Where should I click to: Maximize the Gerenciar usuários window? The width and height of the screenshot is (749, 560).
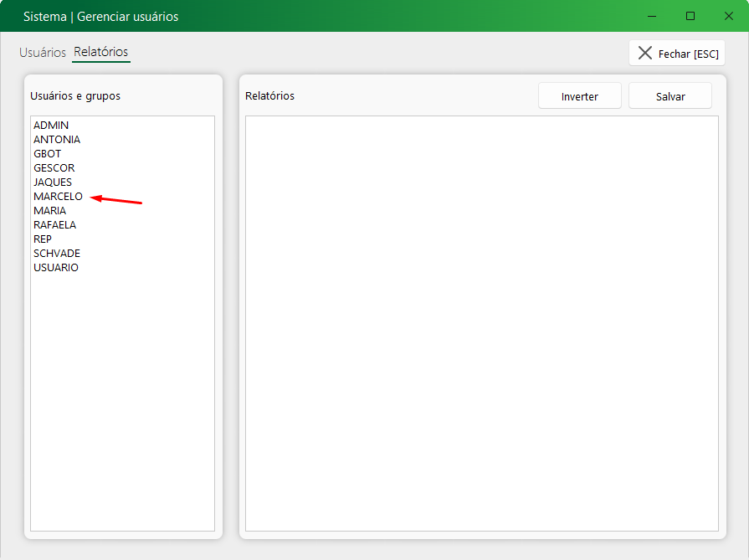coord(690,16)
